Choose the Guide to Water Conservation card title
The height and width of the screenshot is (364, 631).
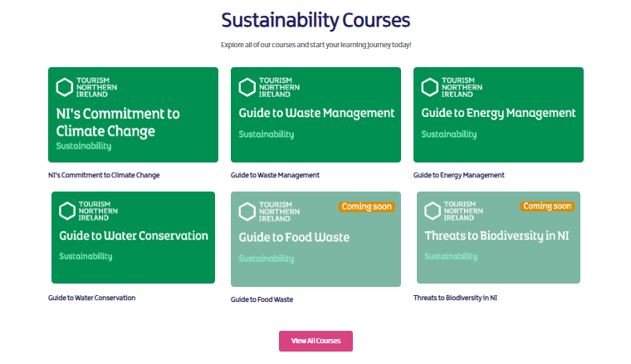(x=134, y=235)
